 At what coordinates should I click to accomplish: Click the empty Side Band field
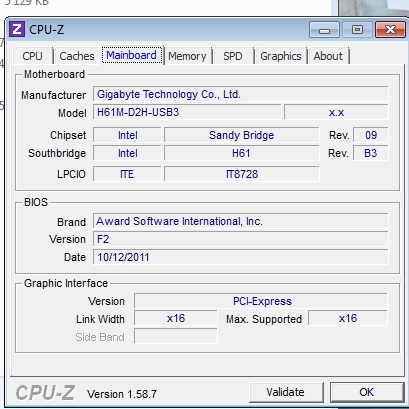(x=176, y=336)
